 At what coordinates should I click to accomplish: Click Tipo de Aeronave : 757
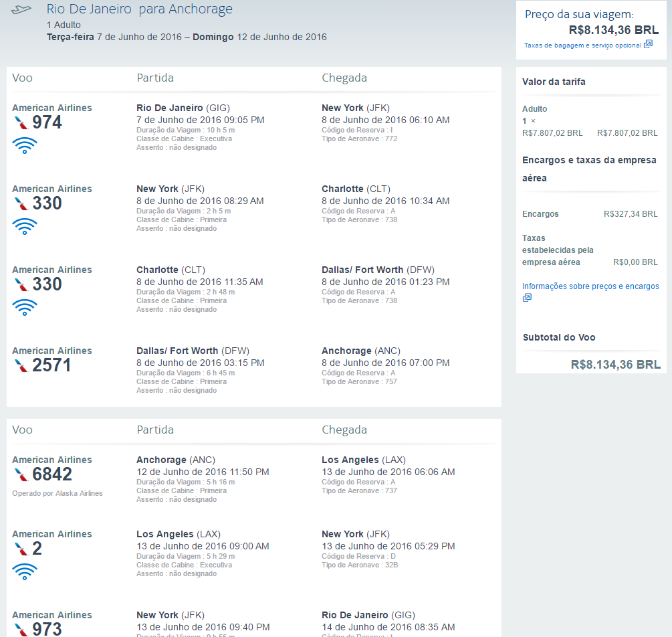click(x=360, y=381)
